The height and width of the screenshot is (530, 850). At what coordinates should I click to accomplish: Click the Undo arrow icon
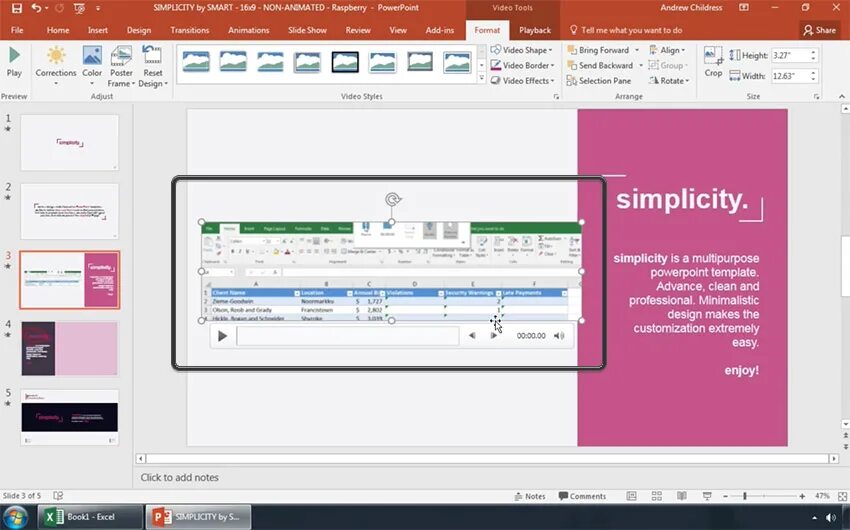pos(36,8)
